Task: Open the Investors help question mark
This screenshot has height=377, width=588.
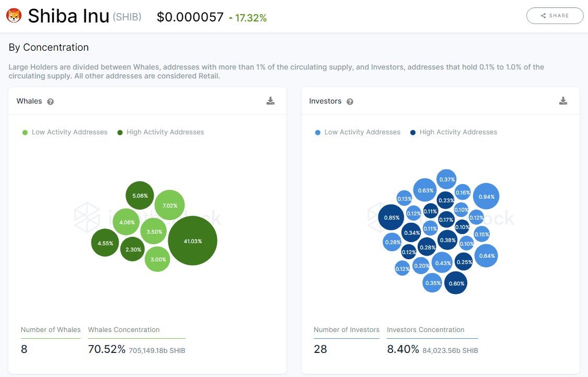Action: tap(350, 101)
